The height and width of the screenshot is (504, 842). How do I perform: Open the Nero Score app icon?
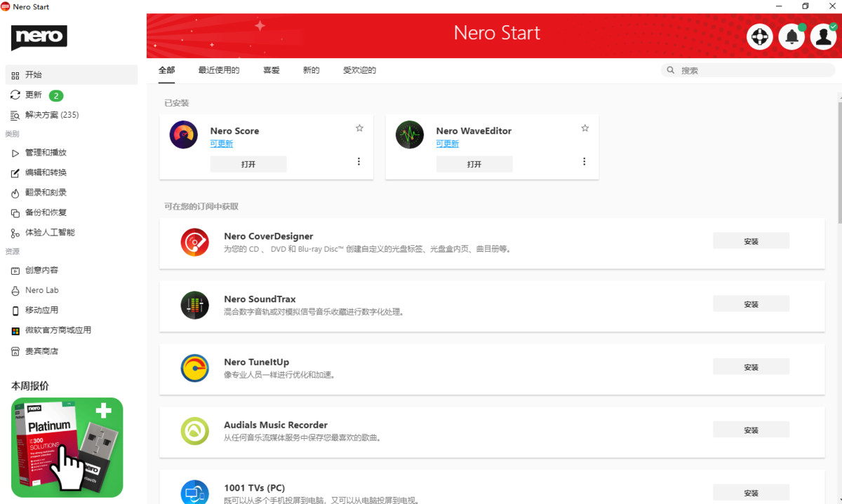183,135
